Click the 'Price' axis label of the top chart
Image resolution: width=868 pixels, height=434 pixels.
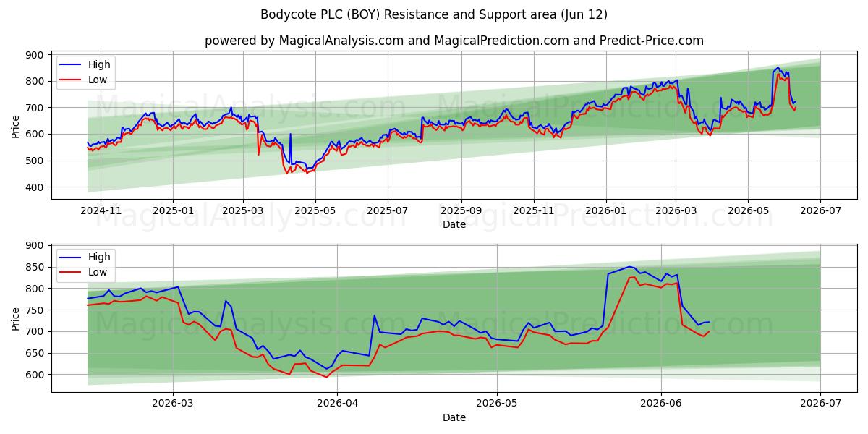pyautogui.click(x=16, y=126)
